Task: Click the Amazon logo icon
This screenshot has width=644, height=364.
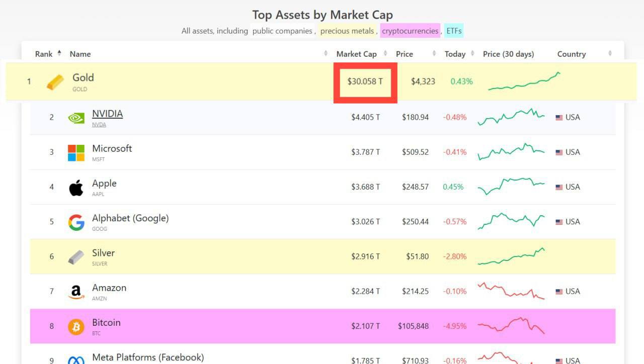Action: pyautogui.click(x=76, y=292)
